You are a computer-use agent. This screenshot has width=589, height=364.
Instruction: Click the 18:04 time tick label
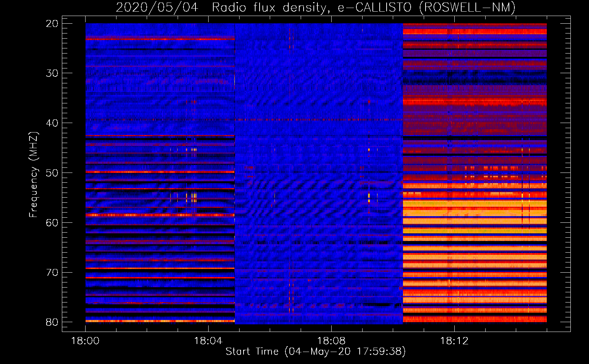coord(208,341)
